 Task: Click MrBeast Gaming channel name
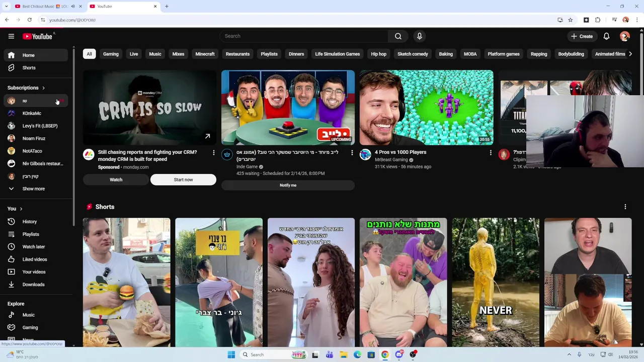[x=391, y=160]
